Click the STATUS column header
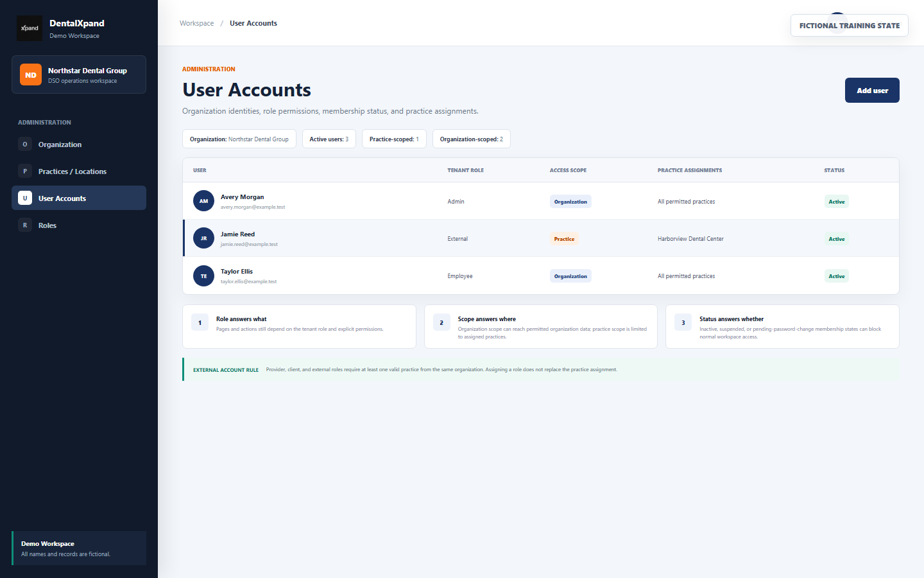The width and height of the screenshot is (924, 578). click(834, 170)
